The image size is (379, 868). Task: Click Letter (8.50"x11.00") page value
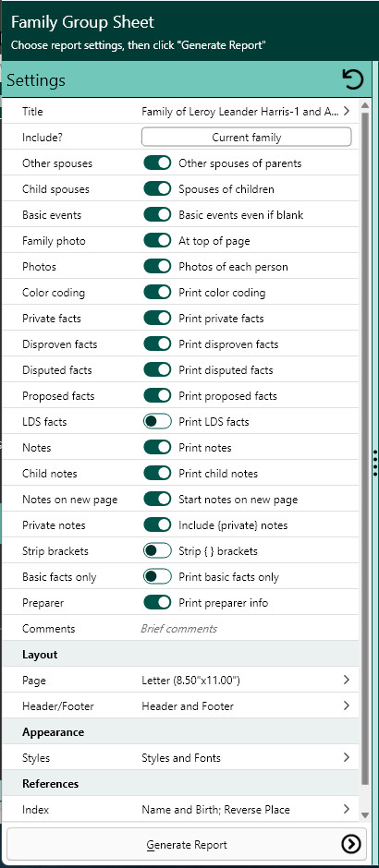pos(190,680)
